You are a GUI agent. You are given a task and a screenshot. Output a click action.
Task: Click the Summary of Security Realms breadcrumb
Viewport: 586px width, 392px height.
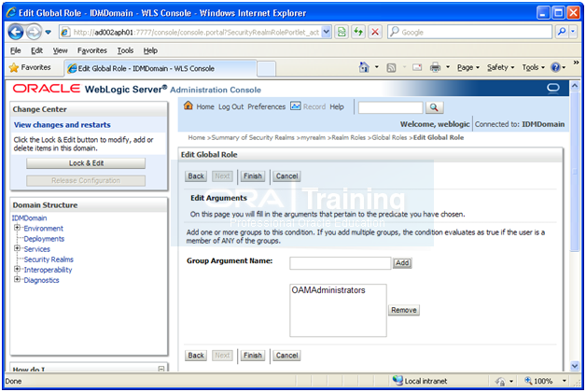click(x=253, y=137)
